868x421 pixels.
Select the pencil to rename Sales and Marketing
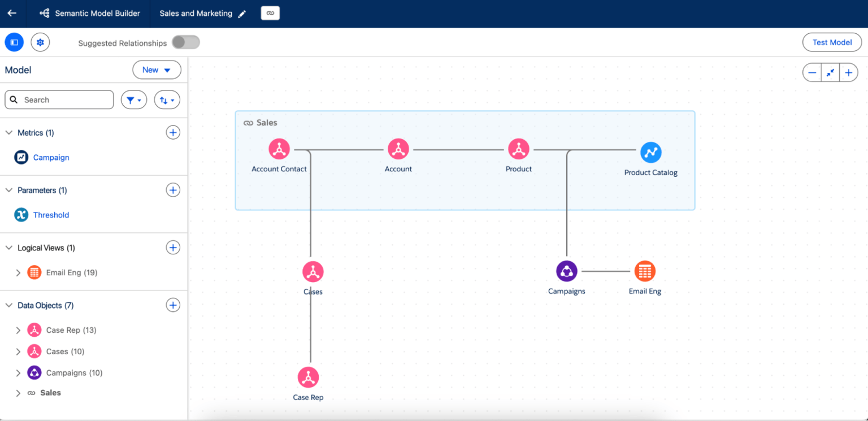(x=242, y=13)
